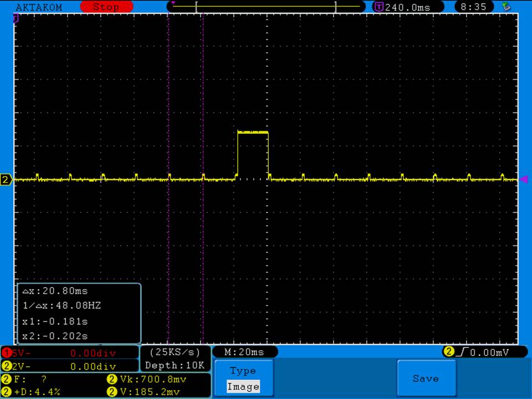Click the AKTAKOM brand logo
532x399 pixels.
[39, 7]
